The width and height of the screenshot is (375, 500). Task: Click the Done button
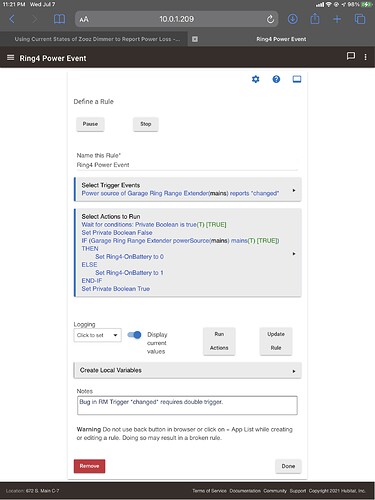(x=288, y=466)
